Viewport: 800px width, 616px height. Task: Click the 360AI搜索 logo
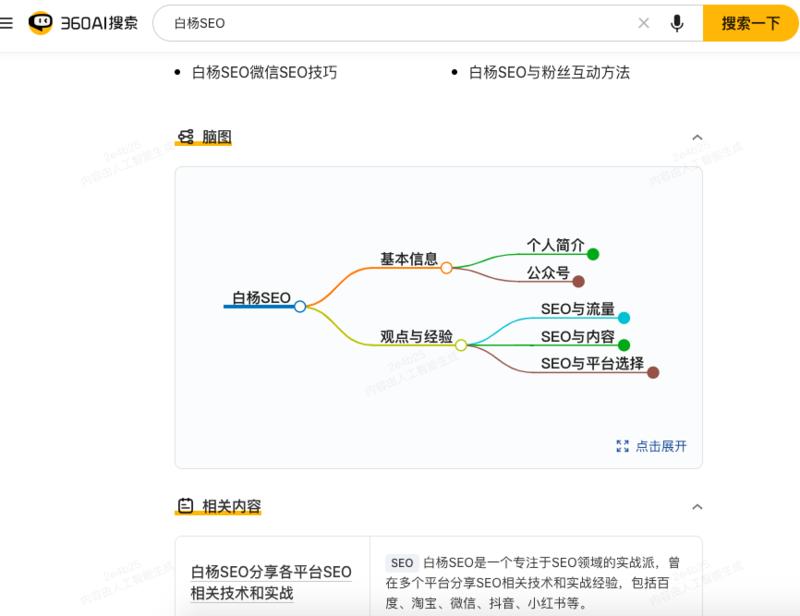[84, 23]
